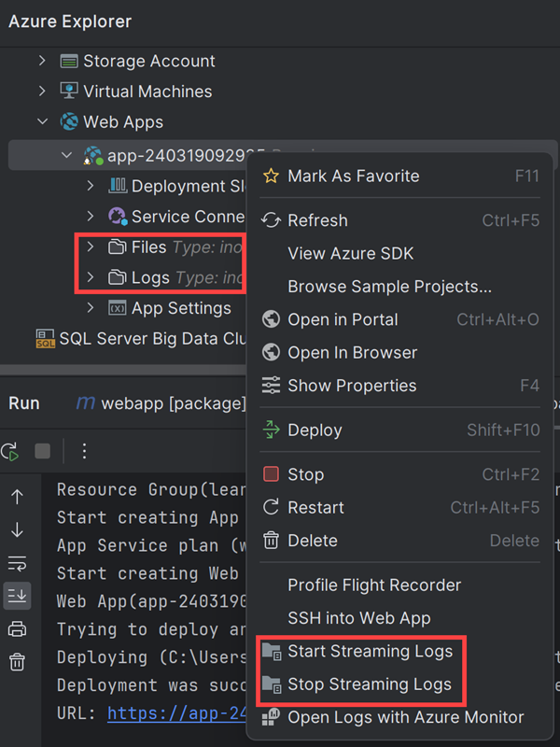The width and height of the screenshot is (560, 747).
Task: Expand the Deployment Slots node
Action: pos(91,186)
